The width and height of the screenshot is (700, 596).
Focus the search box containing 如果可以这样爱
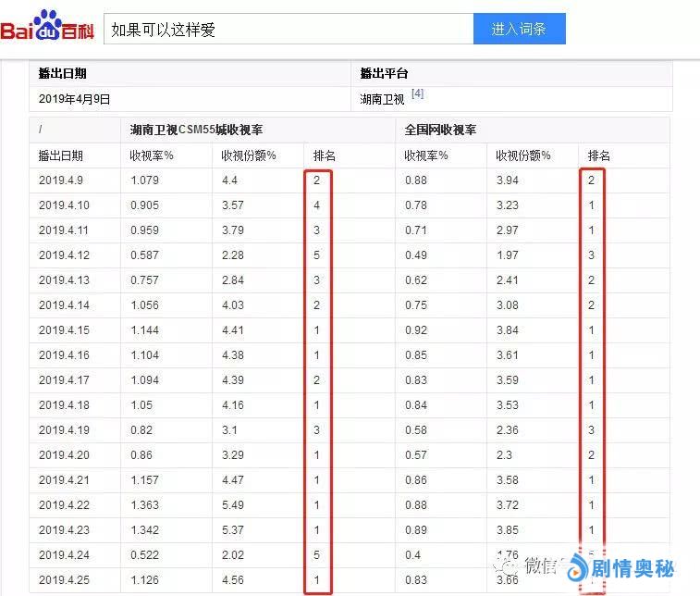click(x=287, y=29)
